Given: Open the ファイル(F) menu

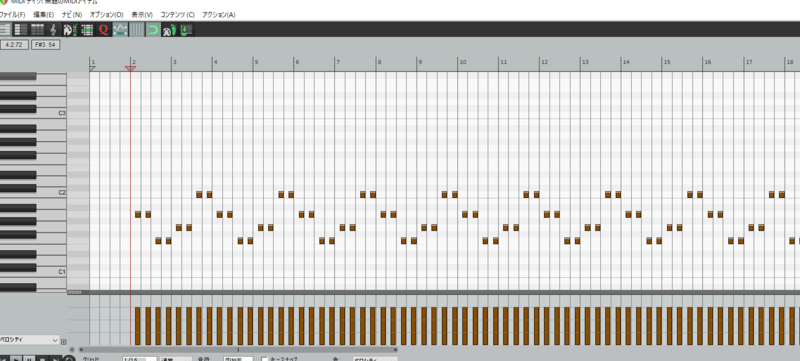Looking at the screenshot, I should [12, 15].
